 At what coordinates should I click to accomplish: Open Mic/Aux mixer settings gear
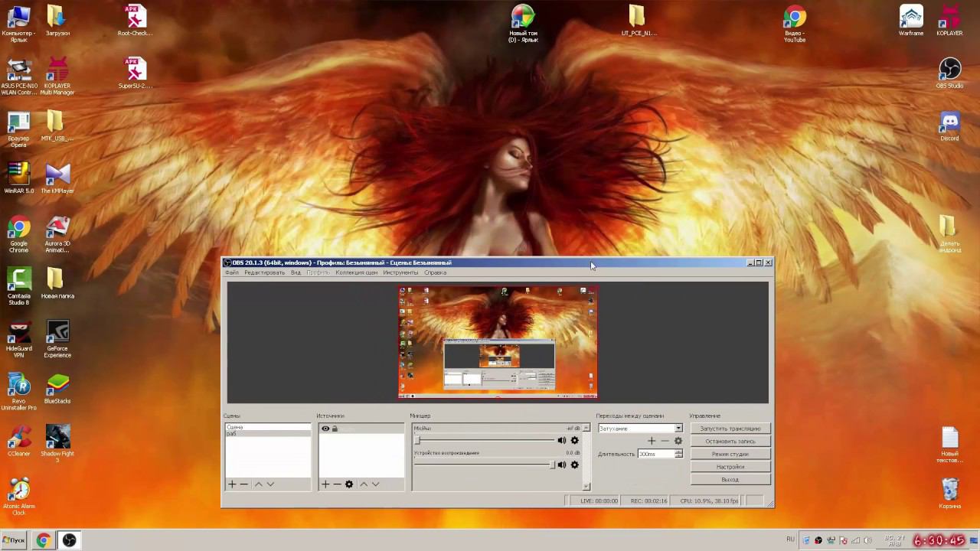[x=575, y=441]
